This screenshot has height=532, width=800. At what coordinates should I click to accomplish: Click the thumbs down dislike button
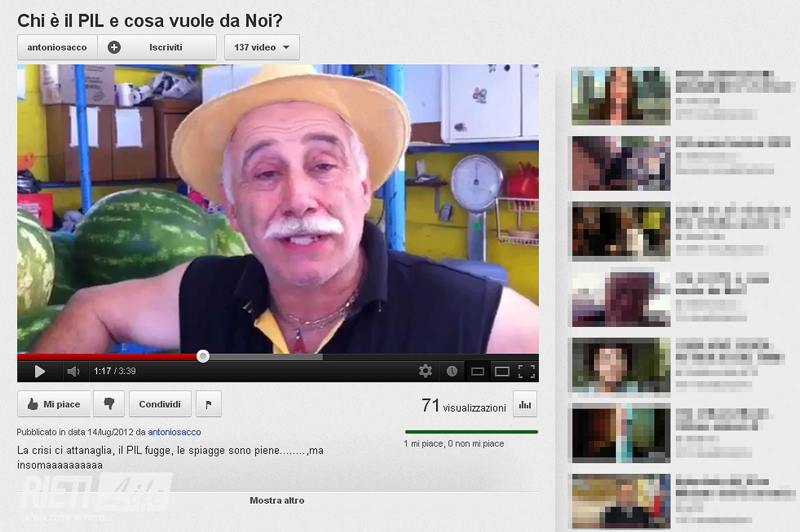(x=109, y=404)
